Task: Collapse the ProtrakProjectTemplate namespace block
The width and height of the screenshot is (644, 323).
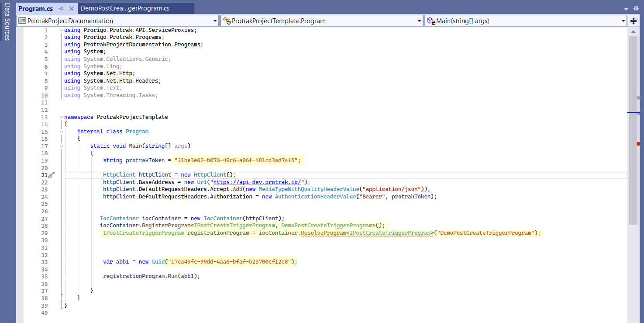Action: pos(61,117)
